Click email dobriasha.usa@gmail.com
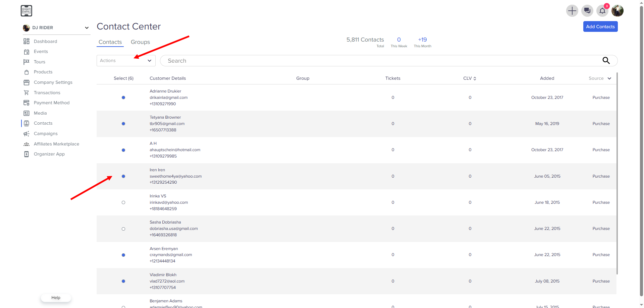 (174, 229)
